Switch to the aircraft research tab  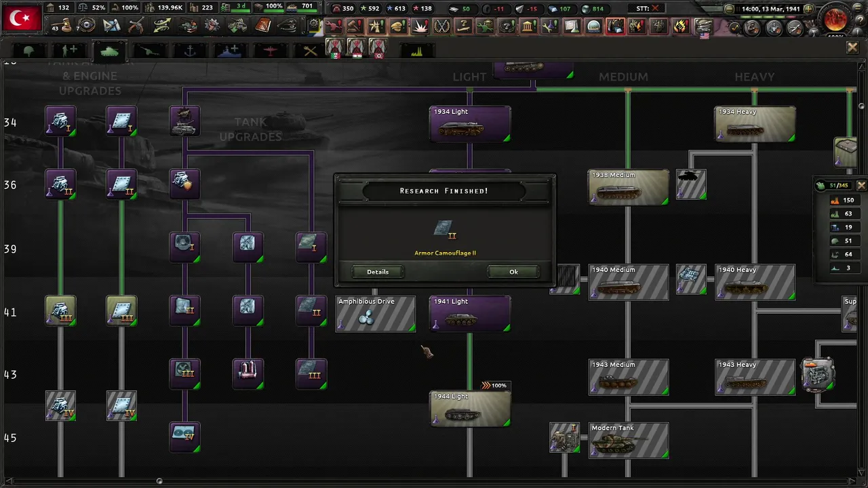click(270, 51)
